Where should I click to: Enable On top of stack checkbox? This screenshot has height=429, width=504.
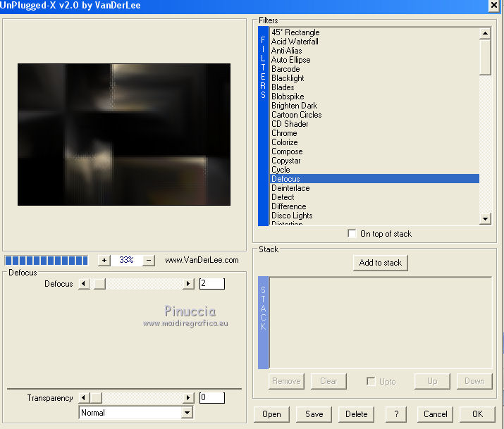(x=352, y=233)
